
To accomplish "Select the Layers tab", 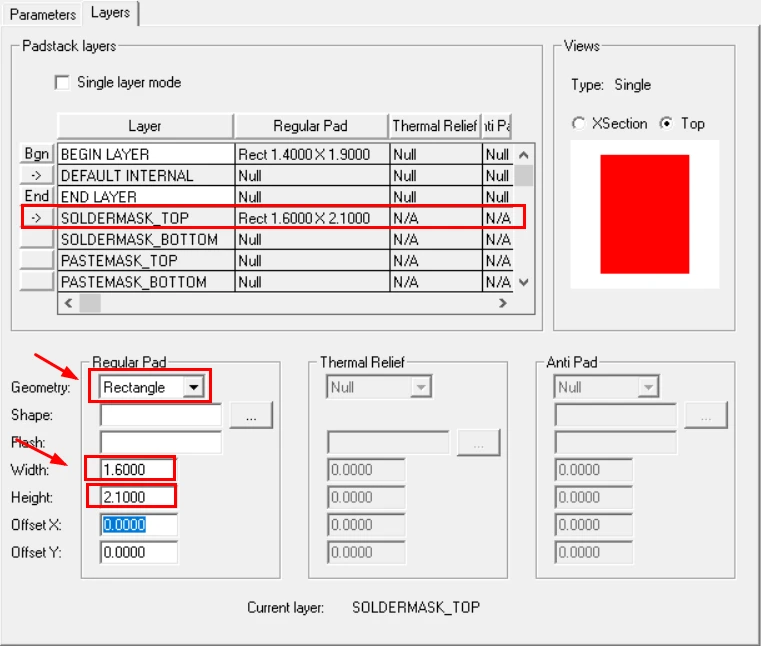I will pos(110,13).
